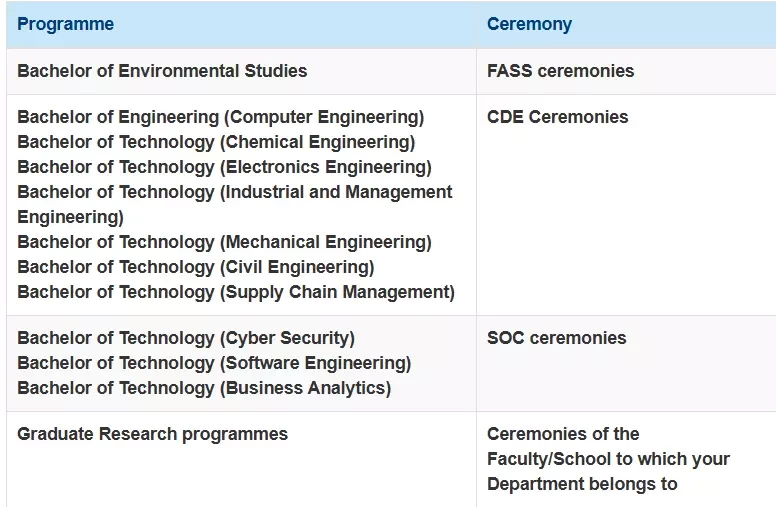Click Department belongs to text line
This screenshot has width=776, height=507.
coord(582,484)
